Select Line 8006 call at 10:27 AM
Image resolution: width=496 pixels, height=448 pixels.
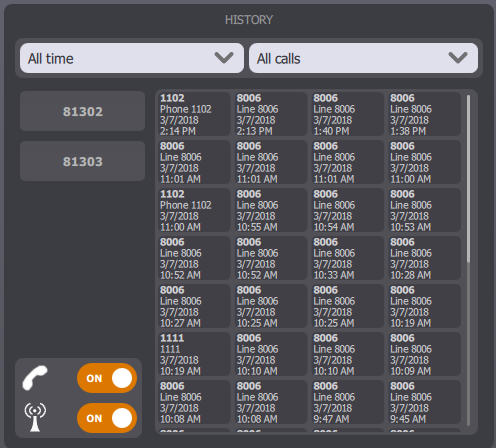click(194, 306)
